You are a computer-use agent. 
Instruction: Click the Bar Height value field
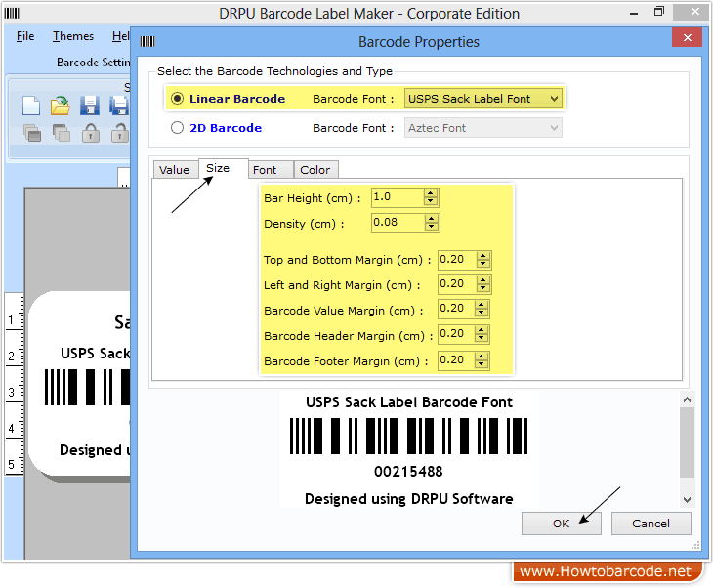pyautogui.click(x=398, y=197)
